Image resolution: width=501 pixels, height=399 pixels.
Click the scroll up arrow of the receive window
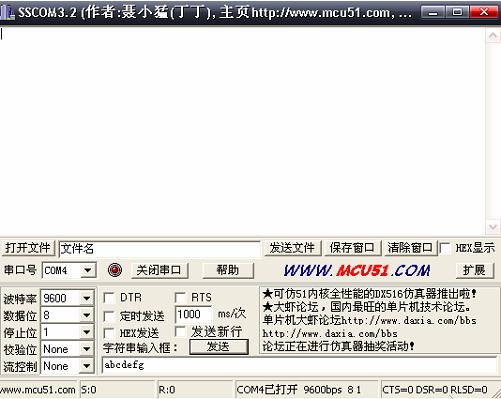click(x=493, y=36)
